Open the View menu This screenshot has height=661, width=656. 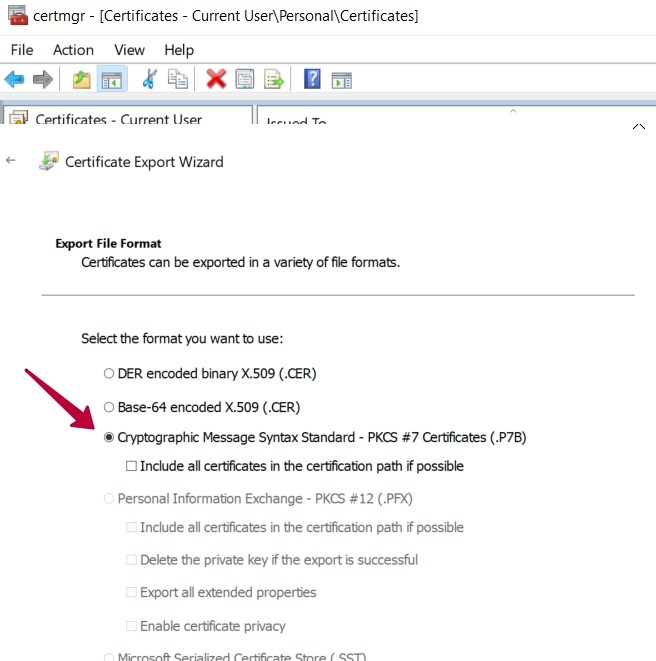(x=129, y=50)
